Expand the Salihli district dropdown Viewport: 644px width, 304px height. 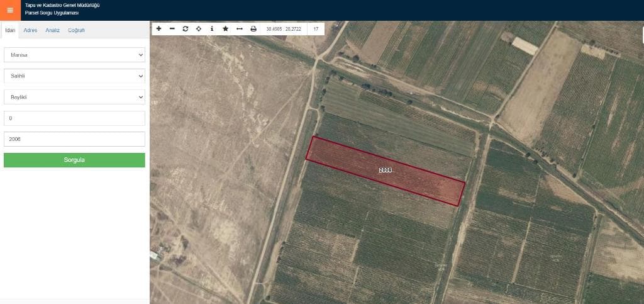[x=74, y=76]
